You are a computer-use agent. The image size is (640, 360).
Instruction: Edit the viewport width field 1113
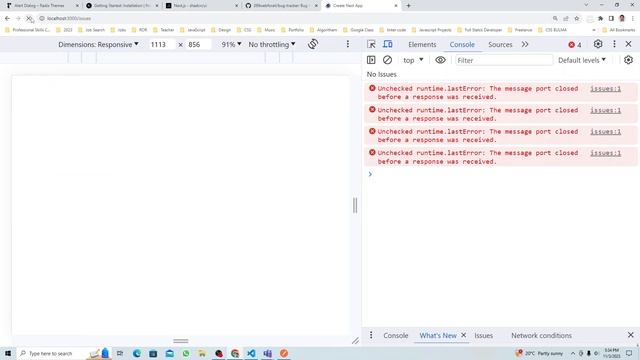point(161,44)
